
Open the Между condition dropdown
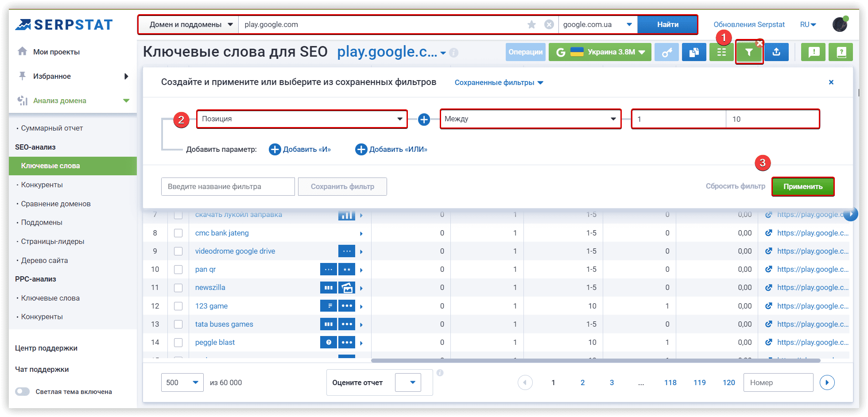pyautogui.click(x=531, y=119)
